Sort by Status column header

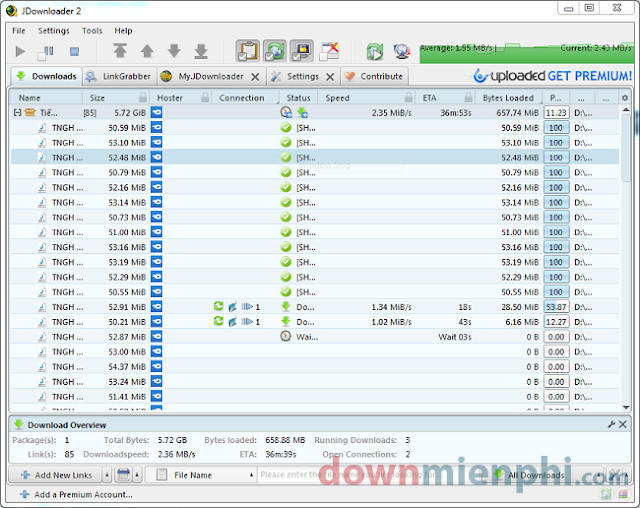click(298, 98)
